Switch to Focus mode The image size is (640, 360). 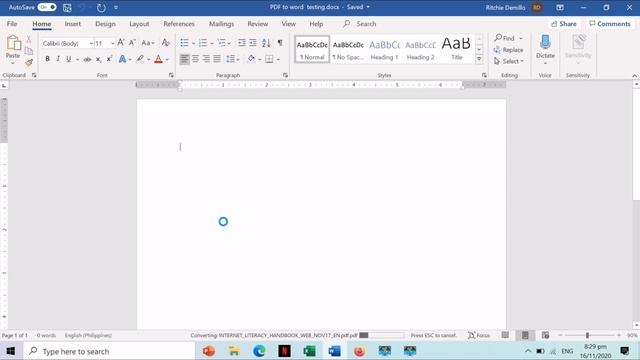point(479,335)
